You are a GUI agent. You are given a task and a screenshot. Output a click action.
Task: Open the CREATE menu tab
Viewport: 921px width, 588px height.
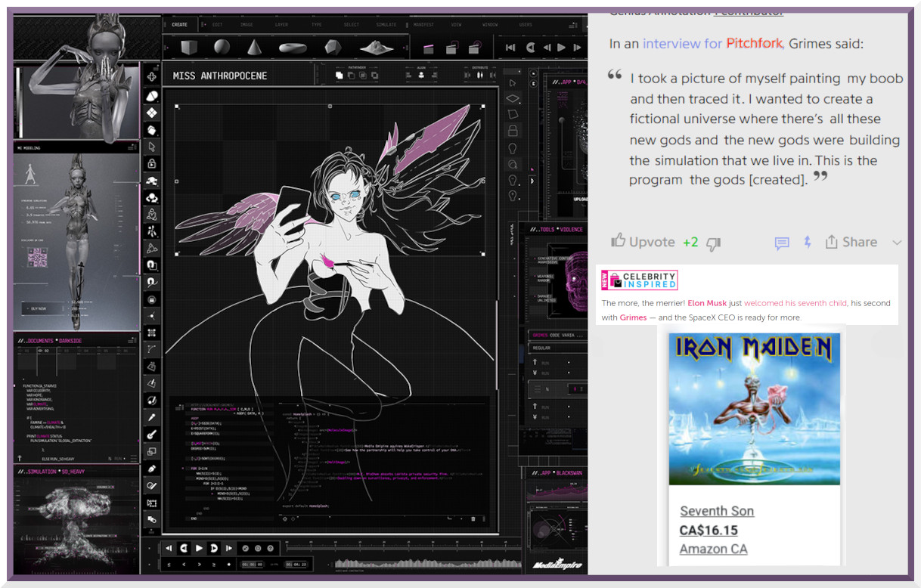tap(179, 25)
